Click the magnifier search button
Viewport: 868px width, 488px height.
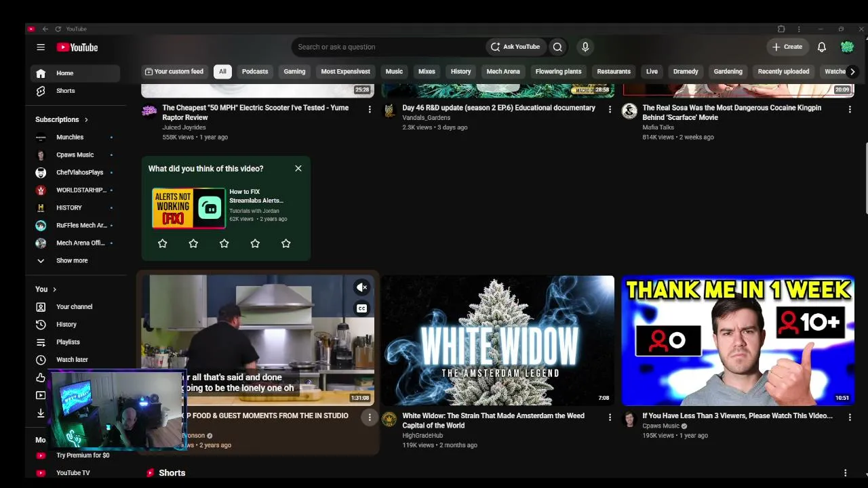(x=557, y=47)
